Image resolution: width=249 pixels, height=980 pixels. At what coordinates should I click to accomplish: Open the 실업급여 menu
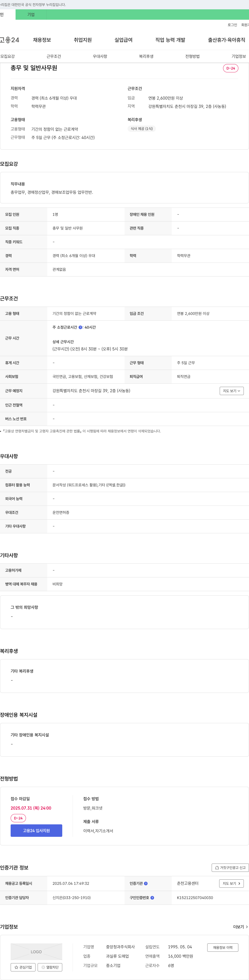point(123,40)
